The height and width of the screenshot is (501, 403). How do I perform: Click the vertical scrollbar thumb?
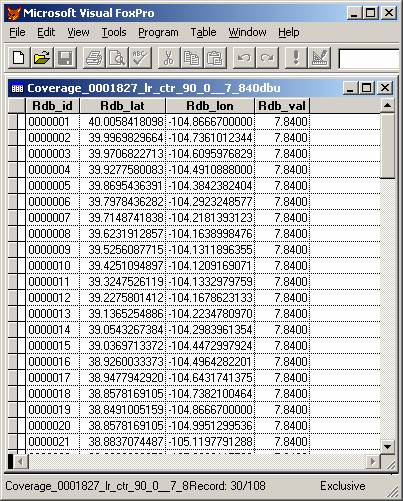(387, 146)
